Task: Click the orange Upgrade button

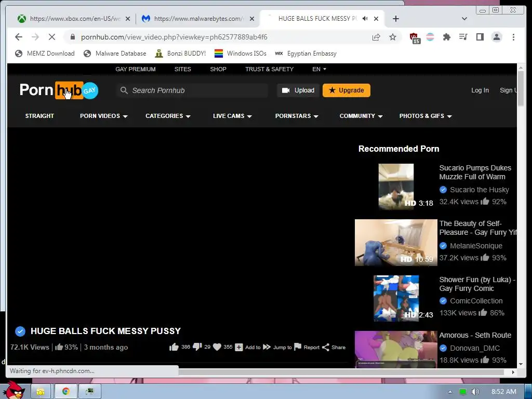Action: click(x=347, y=90)
